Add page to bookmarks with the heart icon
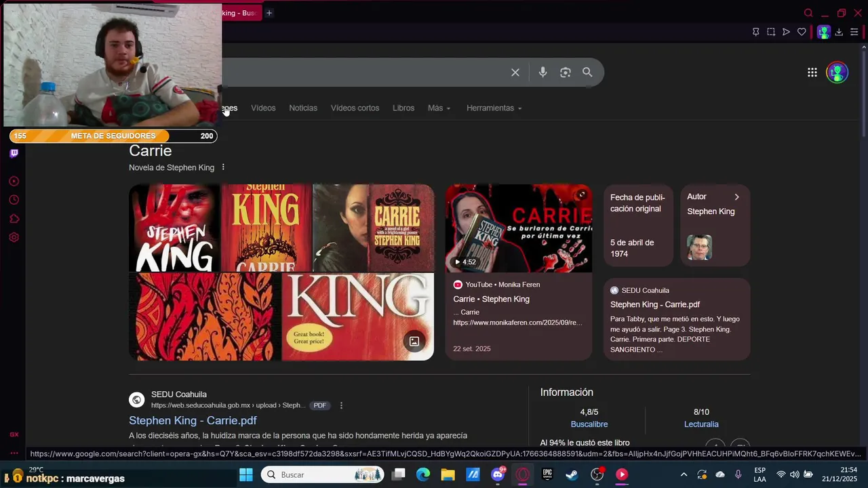The image size is (868, 488). (x=802, y=32)
